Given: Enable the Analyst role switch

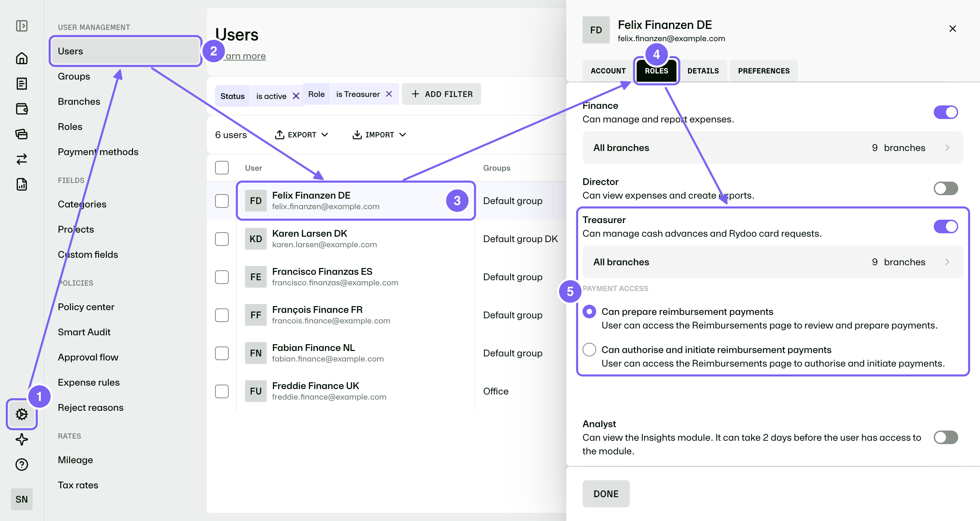Looking at the screenshot, I should click(946, 437).
